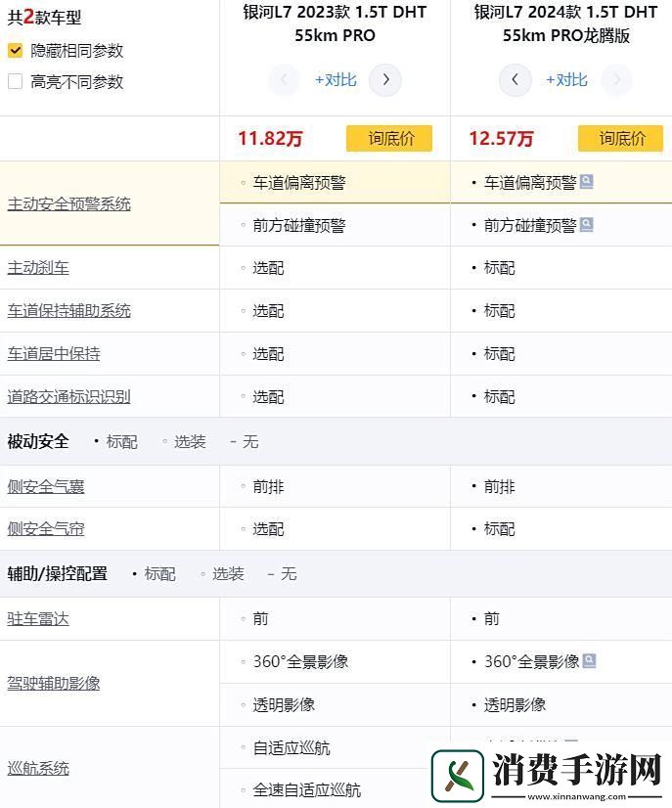
Task: Click the 银河L7 2024款 PRO龙腾版 model title
Action: [x=565, y=23]
